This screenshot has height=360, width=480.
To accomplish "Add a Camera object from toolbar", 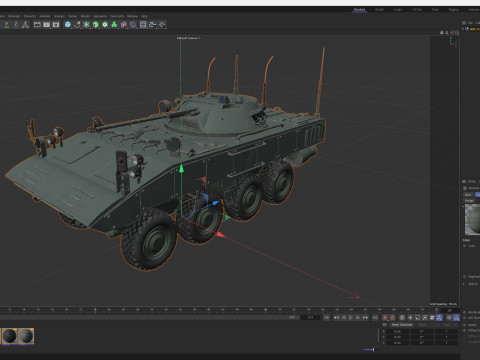I will (153, 25).
